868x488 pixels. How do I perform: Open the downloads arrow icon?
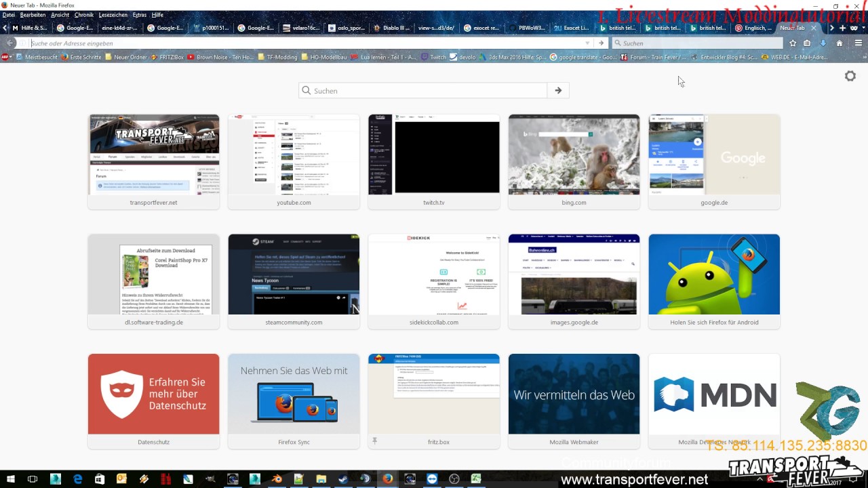point(823,43)
